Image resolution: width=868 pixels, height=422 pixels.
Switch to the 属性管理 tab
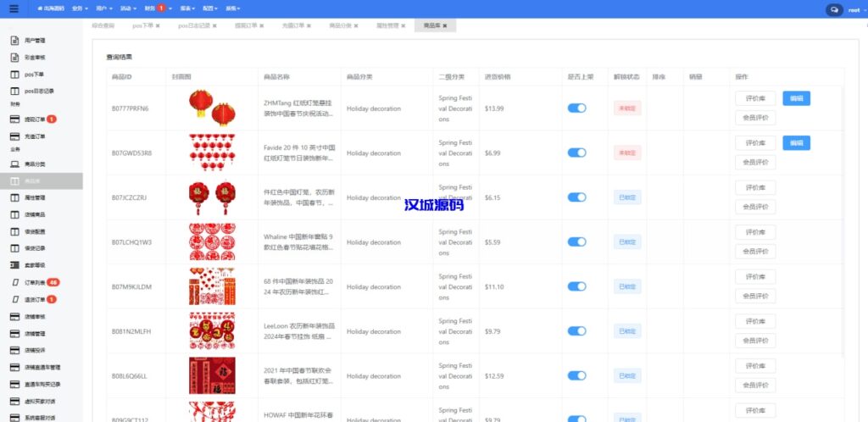click(x=387, y=25)
